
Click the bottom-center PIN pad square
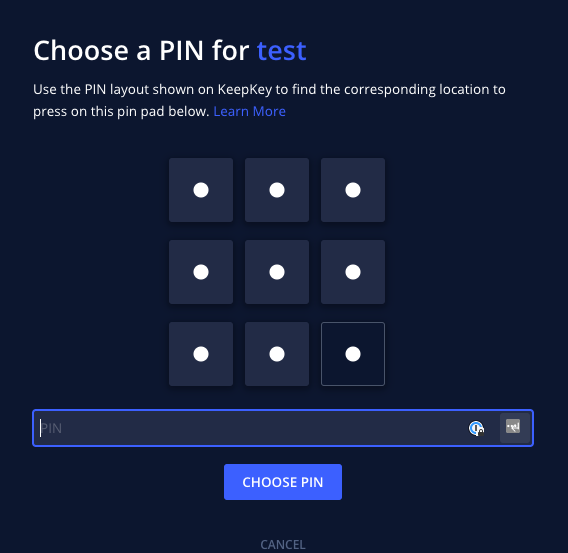pyautogui.click(x=277, y=354)
